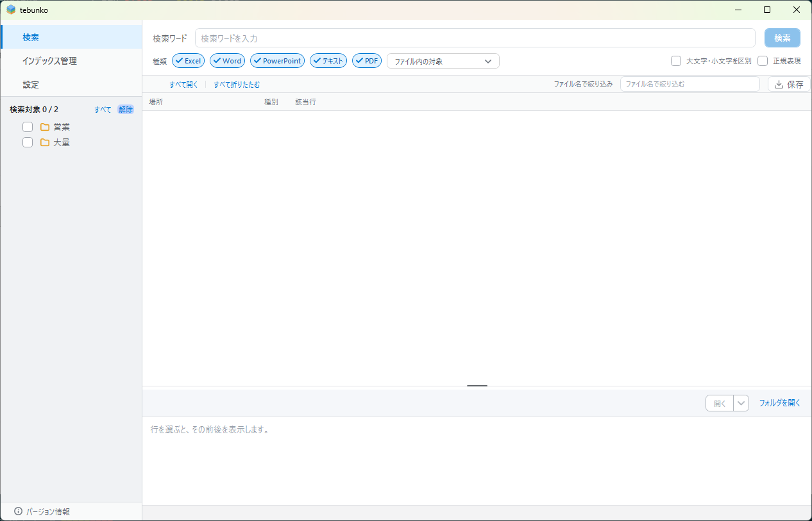Focus the ファイル名で絞り込む filter field
This screenshot has height=521, width=812.
[x=689, y=84]
